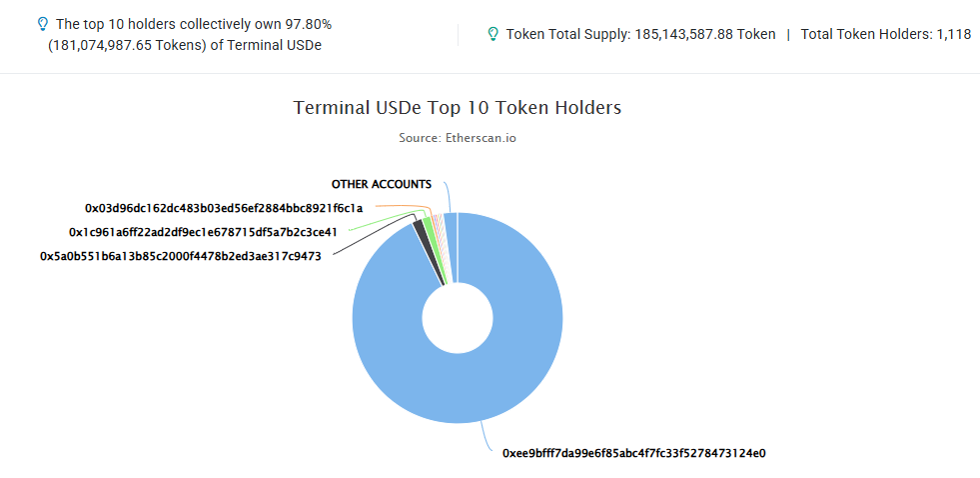The height and width of the screenshot is (478, 980).
Task: Click the lightbulb icon beside Token Total Supply
Action: [x=492, y=34]
